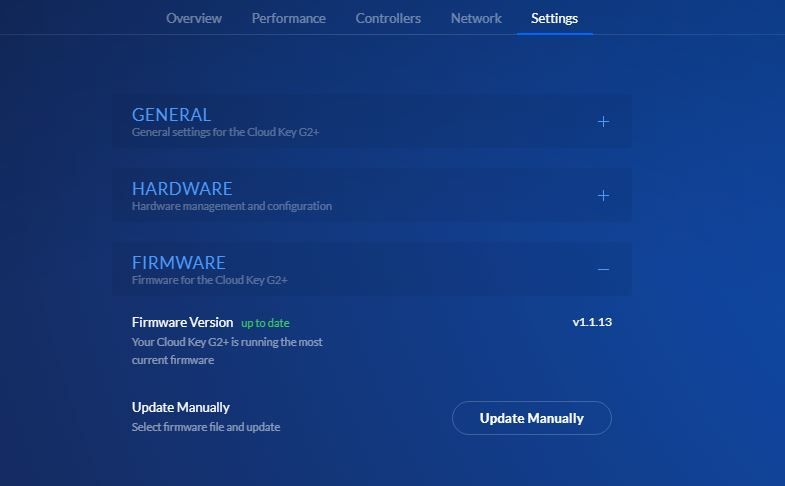Click the HARDWARE section heading
This screenshot has width=785, height=486.
coord(182,189)
